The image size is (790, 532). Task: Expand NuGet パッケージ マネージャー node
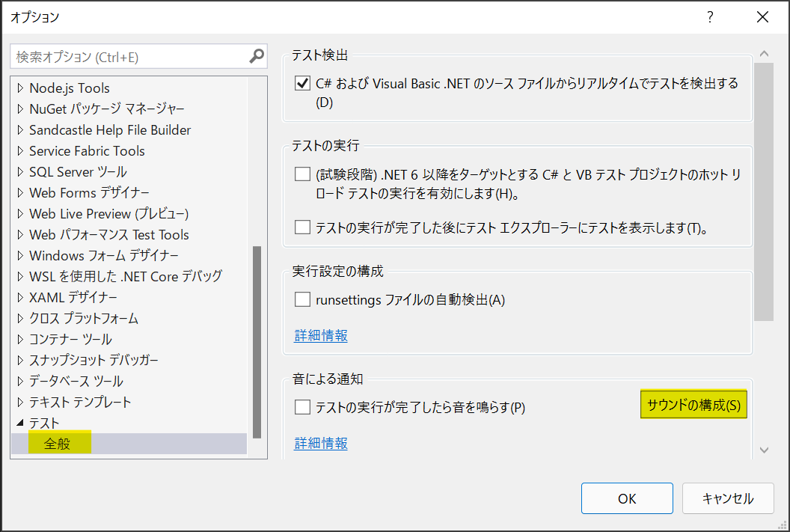click(20, 108)
